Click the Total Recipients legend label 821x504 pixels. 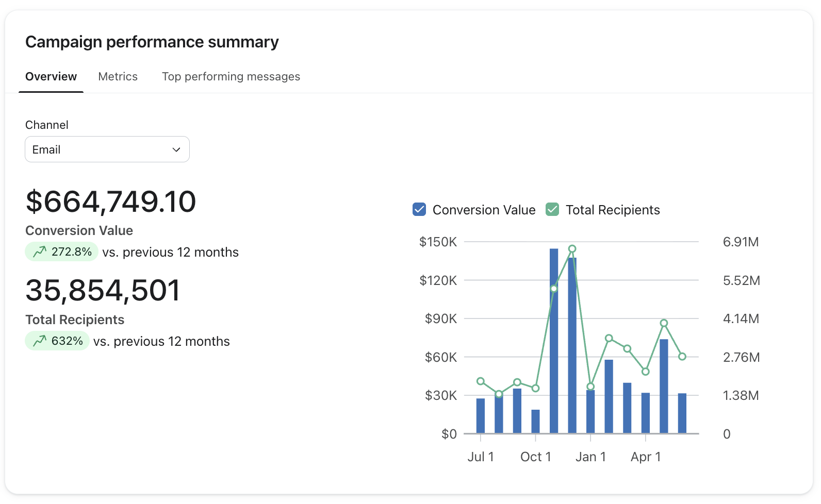click(613, 210)
